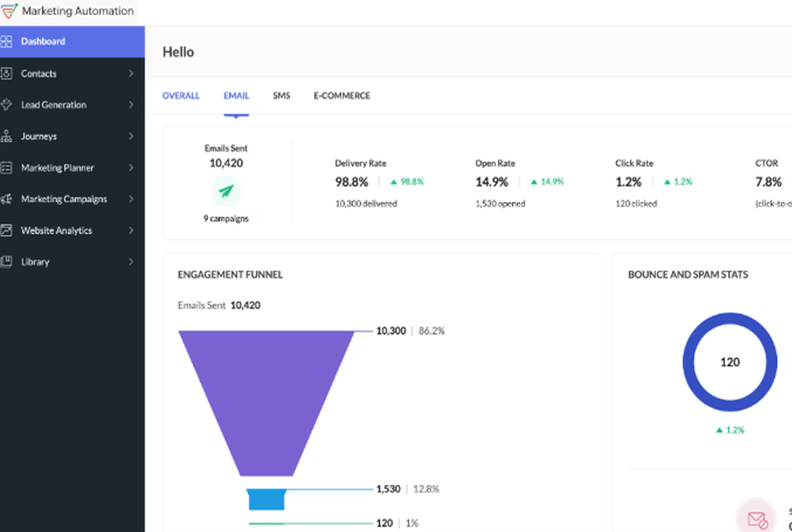Expand the Contacts menu chevron
Image resolution: width=792 pixels, height=532 pixels.
click(x=131, y=73)
